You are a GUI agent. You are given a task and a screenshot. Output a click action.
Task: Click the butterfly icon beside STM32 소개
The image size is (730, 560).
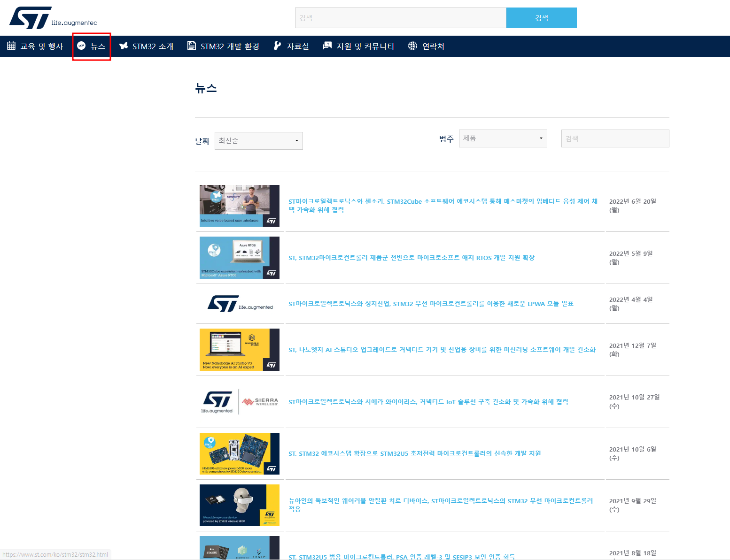click(124, 46)
